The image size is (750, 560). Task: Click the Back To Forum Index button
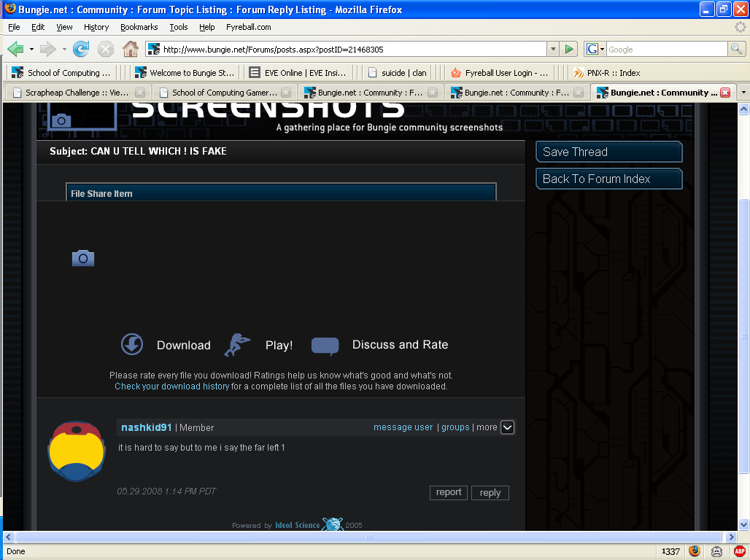[x=608, y=179]
